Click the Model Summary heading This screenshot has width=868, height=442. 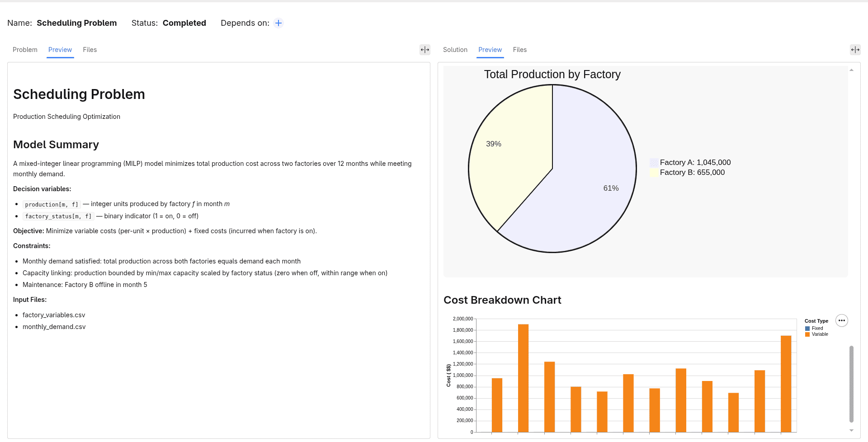click(x=56, y=145)
